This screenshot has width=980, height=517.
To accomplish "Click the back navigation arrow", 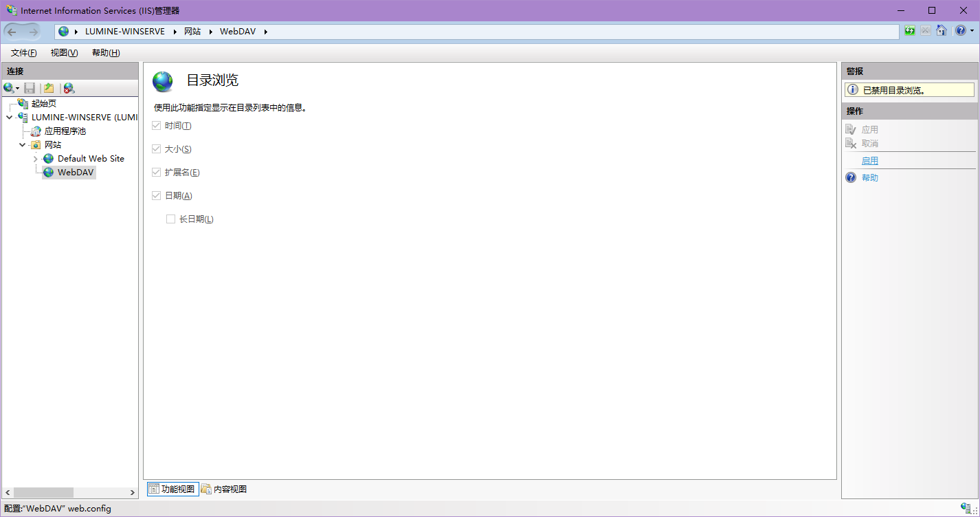I will 12,32.
